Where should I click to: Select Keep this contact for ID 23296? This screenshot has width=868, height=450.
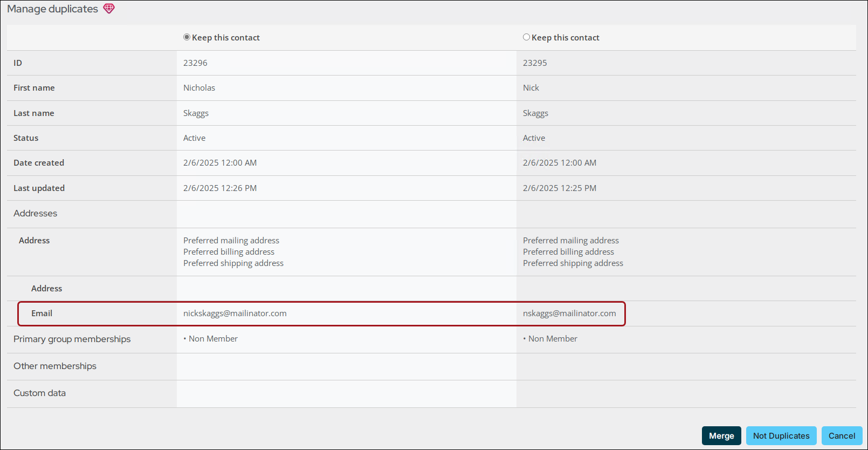187,37
